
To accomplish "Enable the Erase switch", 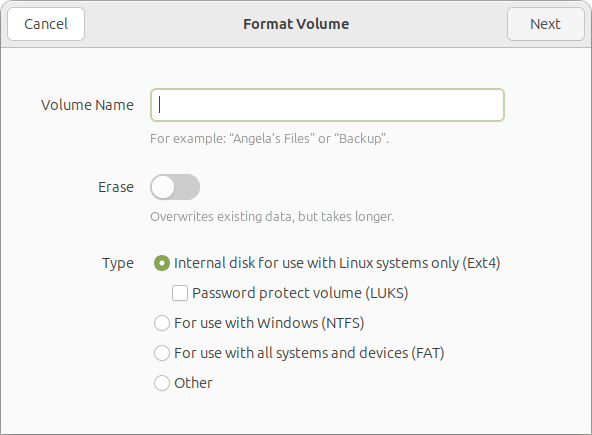I will tap(175, 187).
